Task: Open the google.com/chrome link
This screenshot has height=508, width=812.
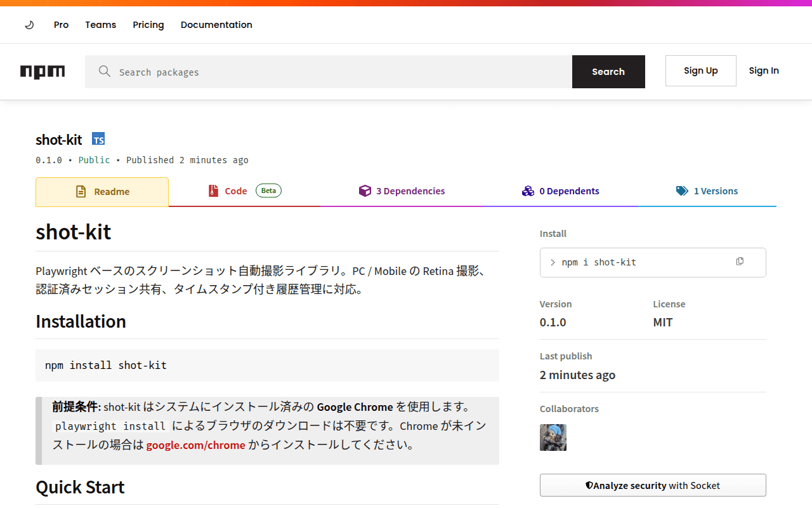Action: (195, 444)
